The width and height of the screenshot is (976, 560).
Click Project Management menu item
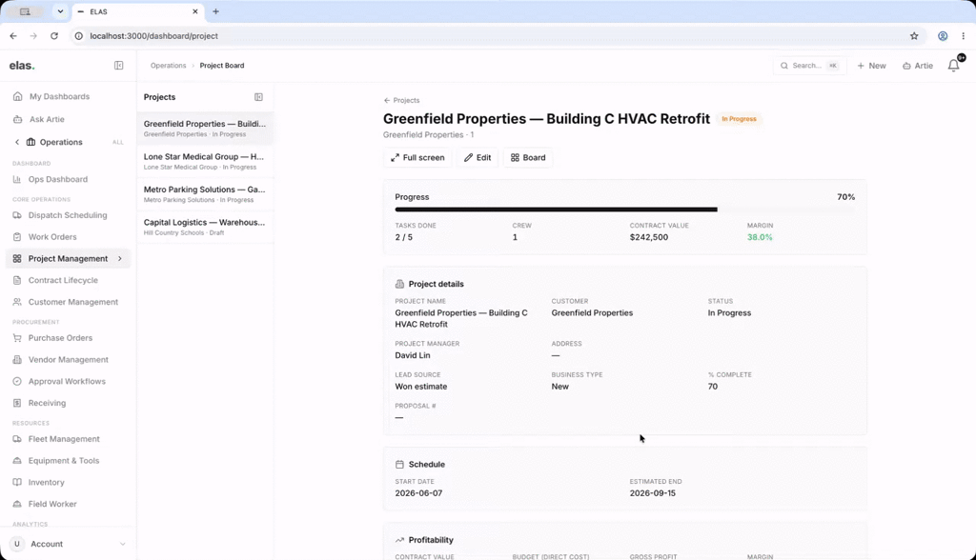68,259
